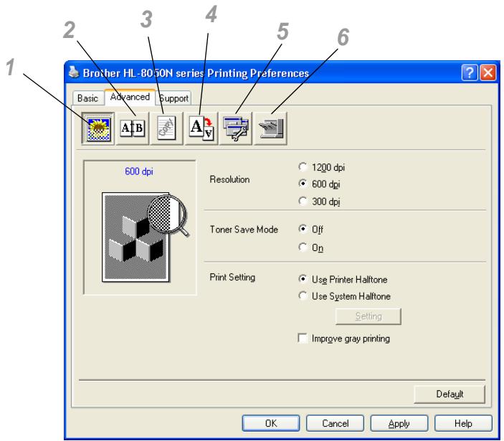
Task: Open the Destination tray icon tab
Action: (x=270, y=128)
